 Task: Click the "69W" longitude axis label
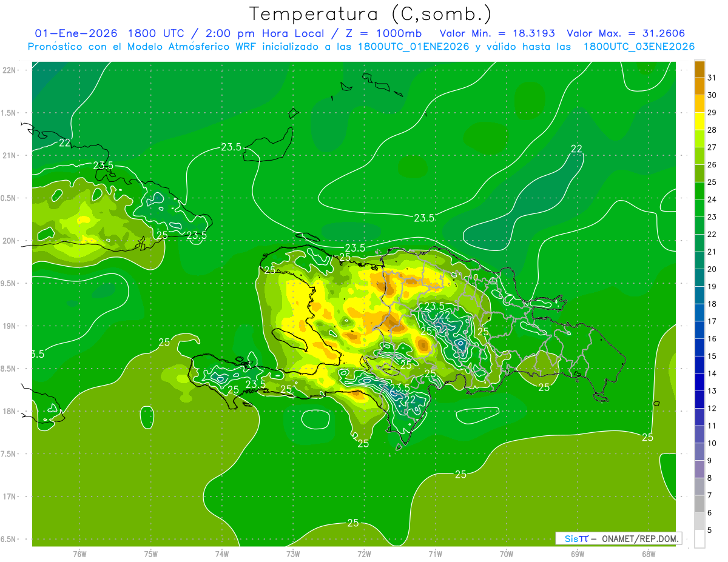[578, 554]
